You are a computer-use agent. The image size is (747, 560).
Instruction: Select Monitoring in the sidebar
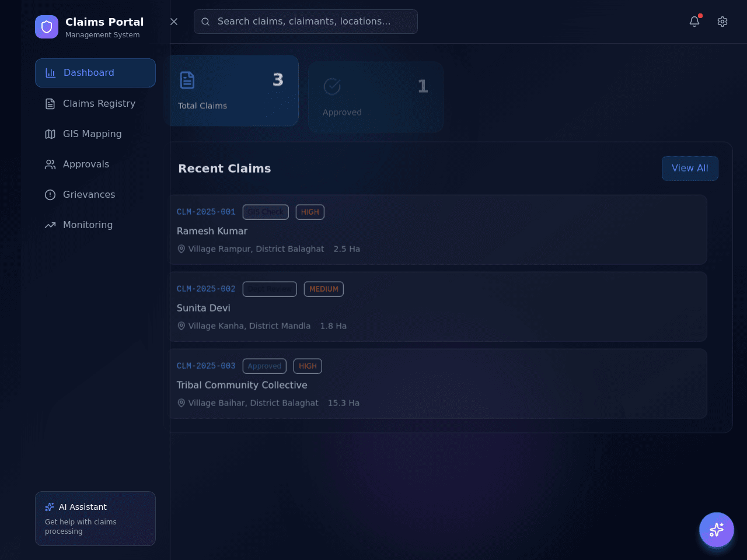click(95, 225)
